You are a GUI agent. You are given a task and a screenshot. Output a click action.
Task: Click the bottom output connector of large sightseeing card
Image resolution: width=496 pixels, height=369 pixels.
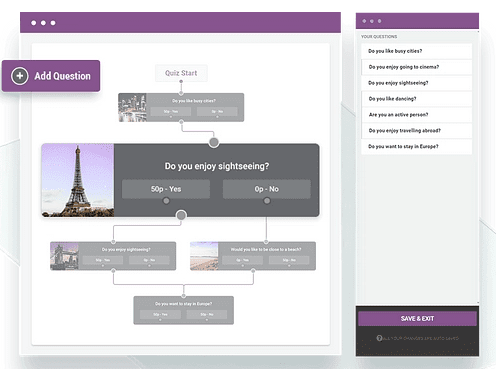click(x=181, y=215)
